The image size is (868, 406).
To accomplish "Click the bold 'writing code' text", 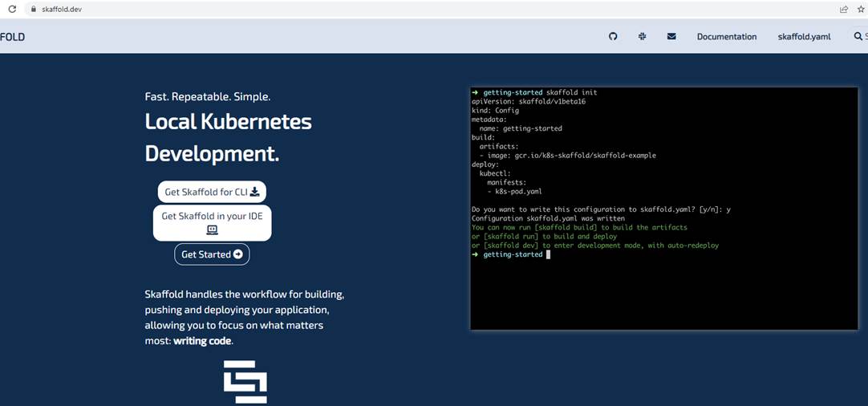I will click(202, 341).
